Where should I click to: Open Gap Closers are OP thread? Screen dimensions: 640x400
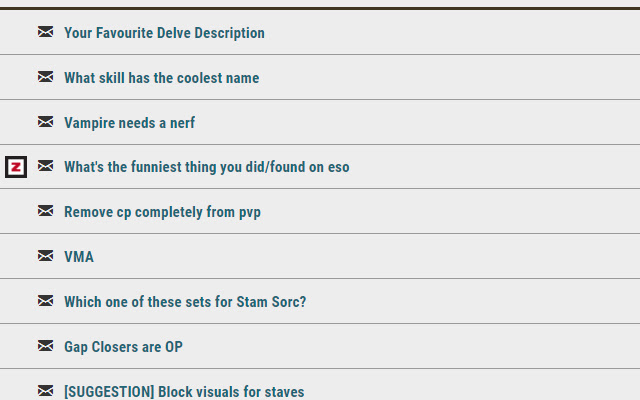tap(123, 347)
